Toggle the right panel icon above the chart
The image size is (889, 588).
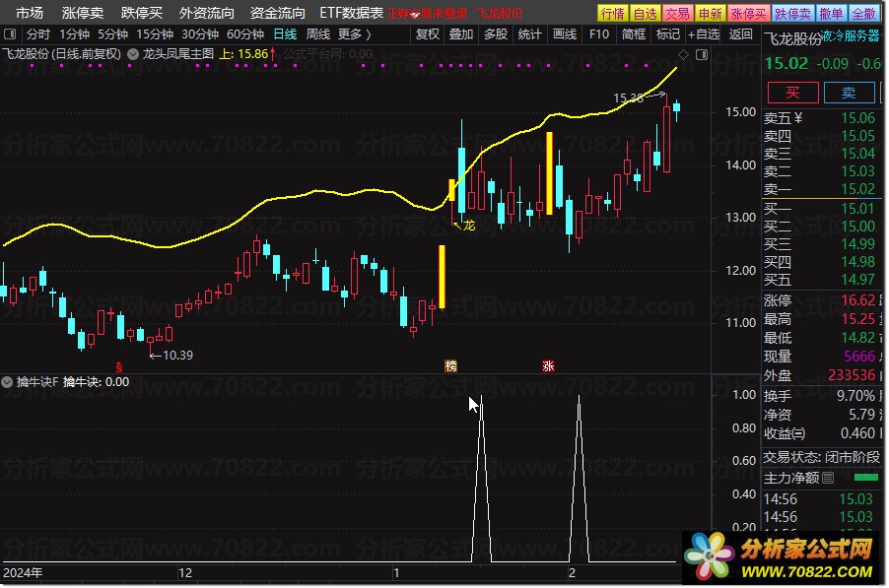702,55
